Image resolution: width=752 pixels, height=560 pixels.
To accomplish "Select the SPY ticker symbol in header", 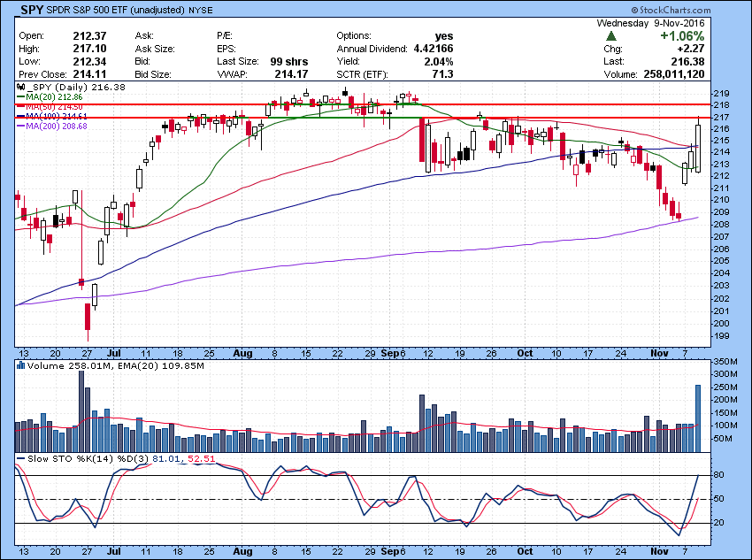I will click(x=32, y=10).
